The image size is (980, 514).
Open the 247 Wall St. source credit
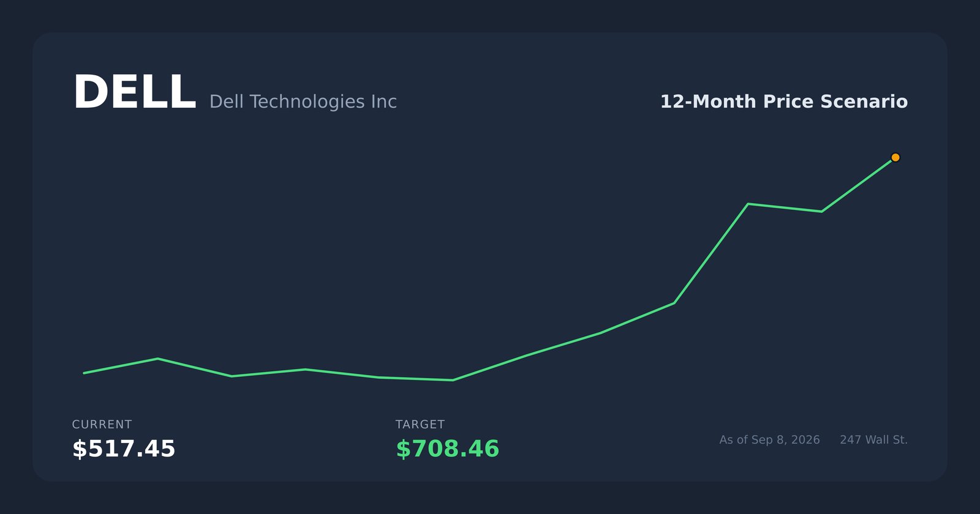tap(873, 440)
